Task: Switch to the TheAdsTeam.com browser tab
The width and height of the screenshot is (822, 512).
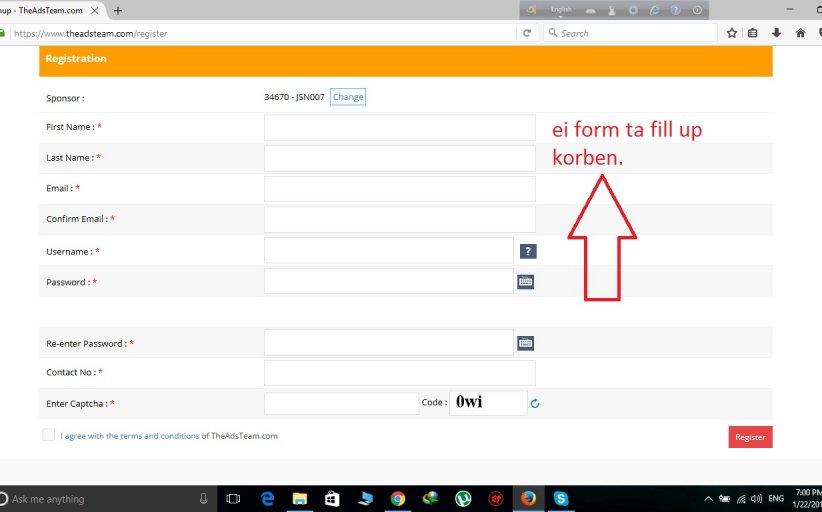Action: (x=45, y=10)
